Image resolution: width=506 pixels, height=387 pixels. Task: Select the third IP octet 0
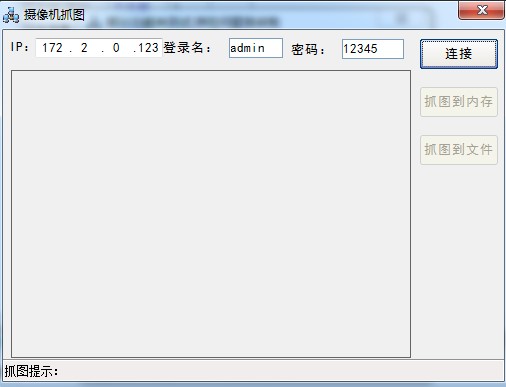(116, 48)
